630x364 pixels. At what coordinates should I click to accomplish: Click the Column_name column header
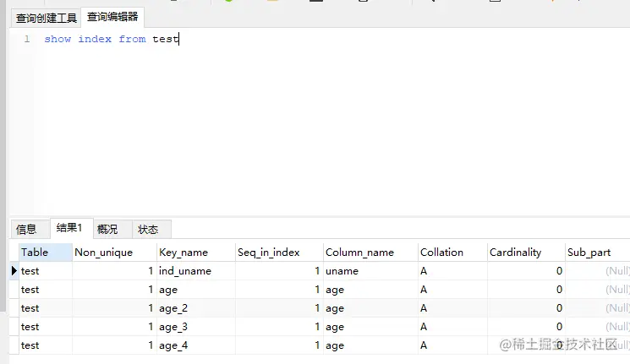[370, 252]
